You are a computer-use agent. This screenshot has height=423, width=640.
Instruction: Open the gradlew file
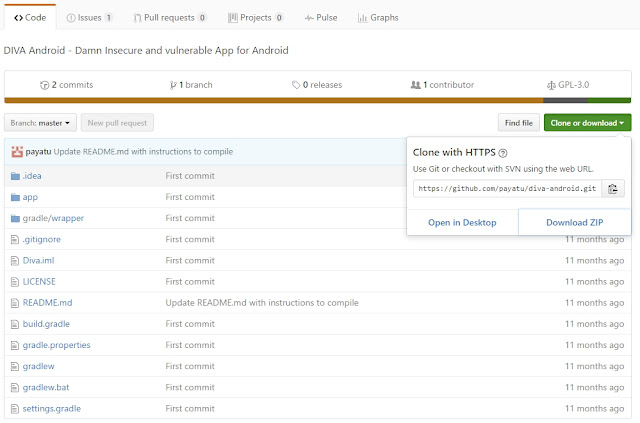[38, 366]
